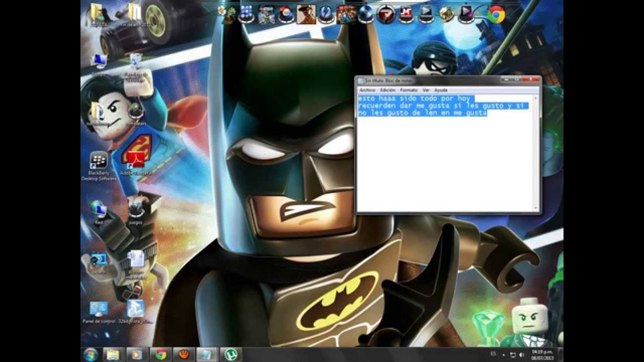
Task: Click the taskbar clock showing date
Action: pyautogui.click(x=541, y=355)
